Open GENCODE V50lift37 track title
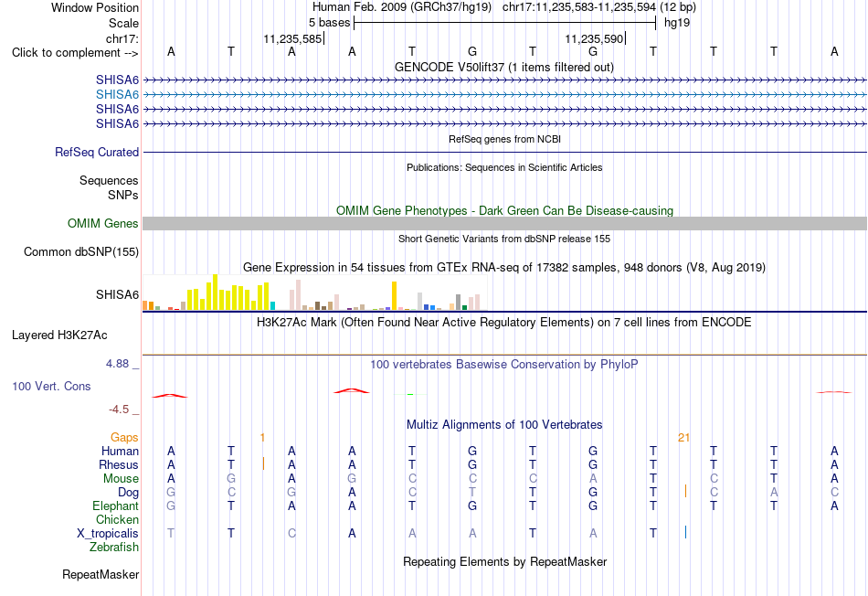The image size is (868, 596). coord(503,67)
